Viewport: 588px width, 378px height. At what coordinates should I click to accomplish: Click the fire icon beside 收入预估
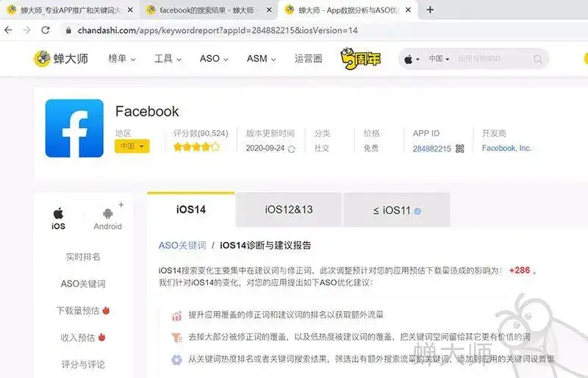pyautogui.click(x=101, y=337)
